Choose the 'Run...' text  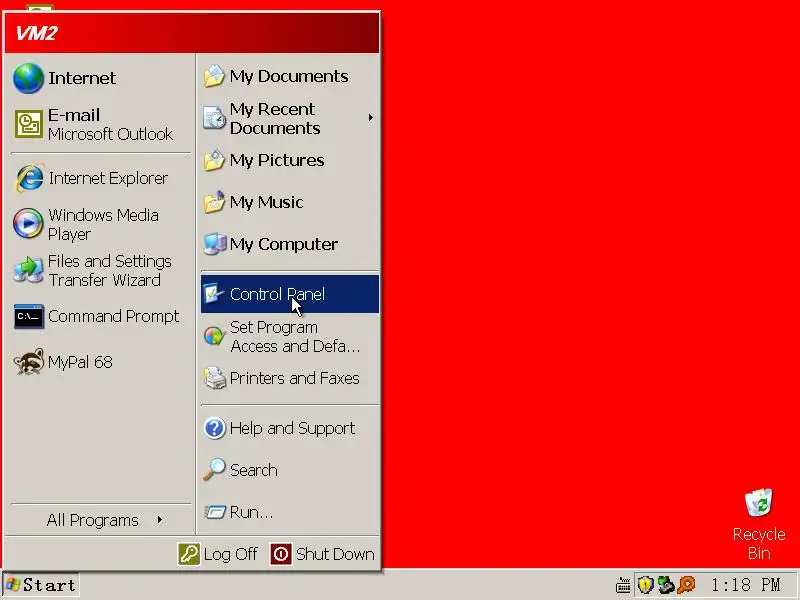251,512
